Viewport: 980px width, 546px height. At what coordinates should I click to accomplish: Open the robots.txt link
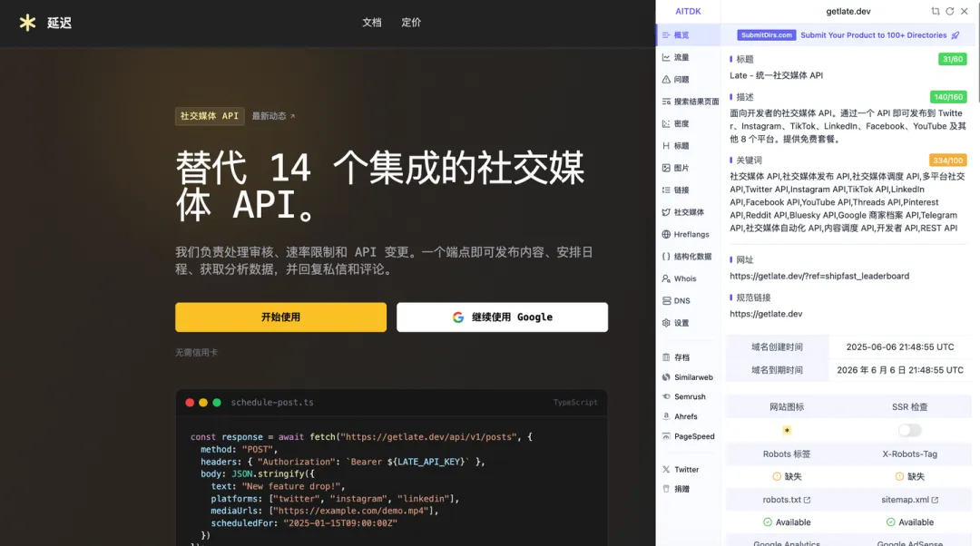[x=786, y=500]
